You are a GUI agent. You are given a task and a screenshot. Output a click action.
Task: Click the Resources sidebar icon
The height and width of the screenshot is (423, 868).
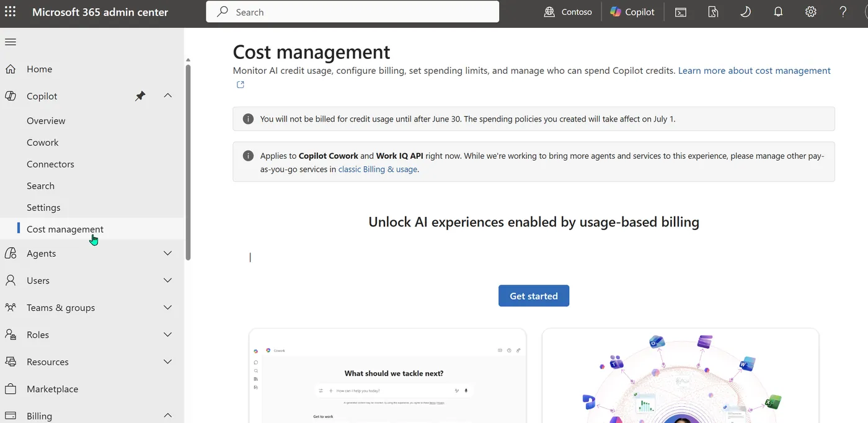click(x=11, y=362)
